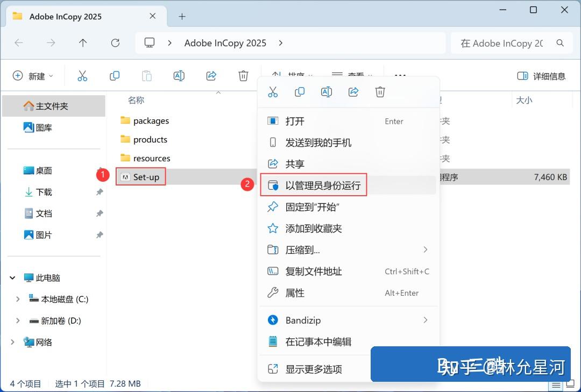This screenshot has width=581, height=392.
Task: Open the 新建 dropdown
Action: coord(33,75)
